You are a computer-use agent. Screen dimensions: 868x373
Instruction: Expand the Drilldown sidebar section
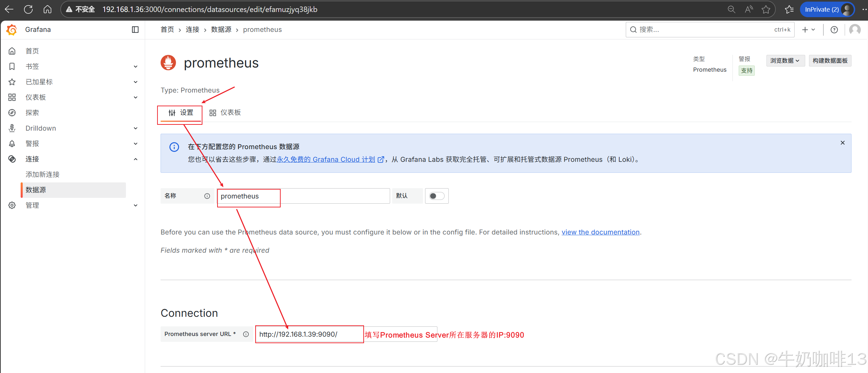(136, 128)
